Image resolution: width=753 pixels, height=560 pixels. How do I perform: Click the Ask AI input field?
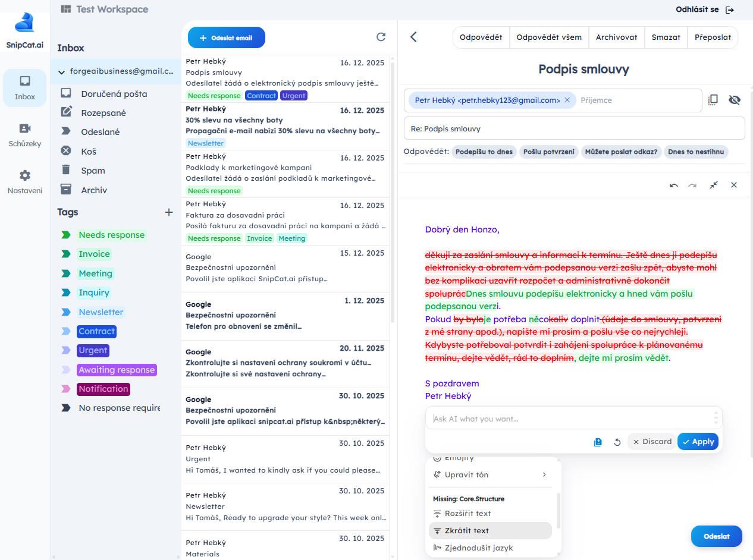point(568,419)
